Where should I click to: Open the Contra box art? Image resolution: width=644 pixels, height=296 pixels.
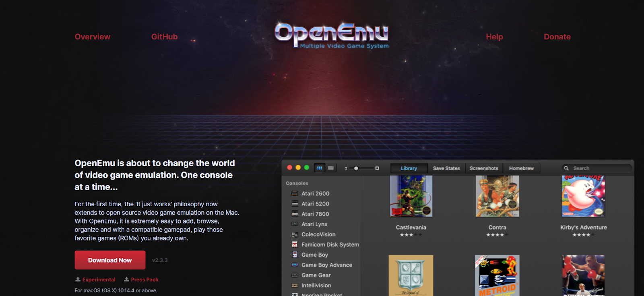click(x=497, y=196)
